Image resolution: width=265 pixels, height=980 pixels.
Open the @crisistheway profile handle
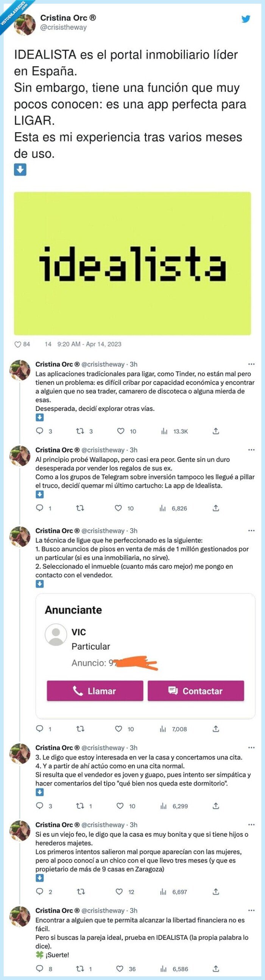[x=64, y=27]
